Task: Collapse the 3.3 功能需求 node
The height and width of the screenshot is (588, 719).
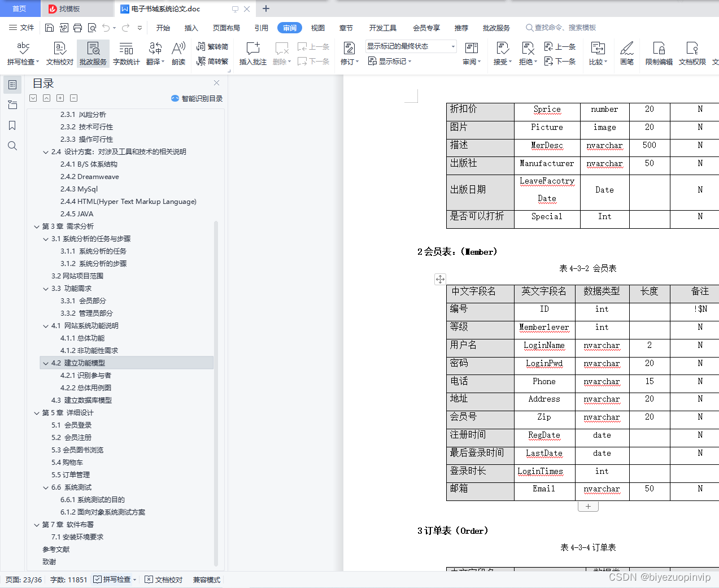Action: [46, 289]
